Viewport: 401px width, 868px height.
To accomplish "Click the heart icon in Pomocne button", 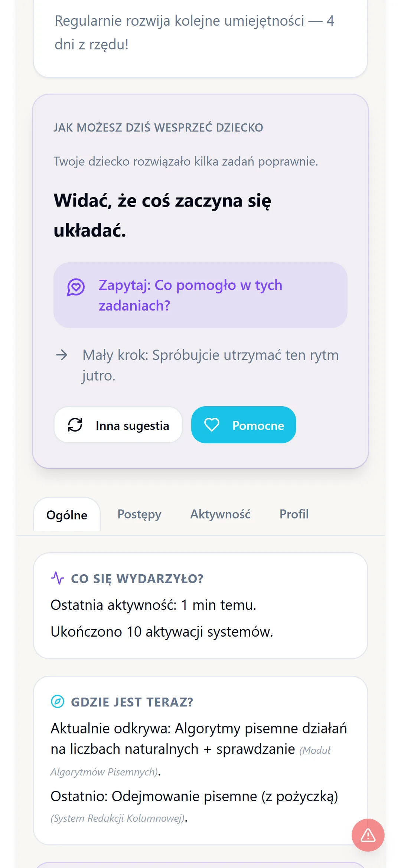I will (x=212, y=425).
